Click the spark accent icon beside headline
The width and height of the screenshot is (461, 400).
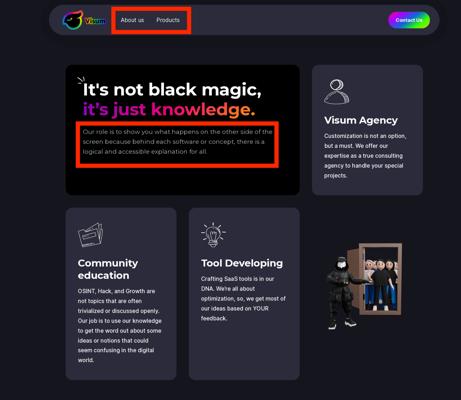coord(81,80)
